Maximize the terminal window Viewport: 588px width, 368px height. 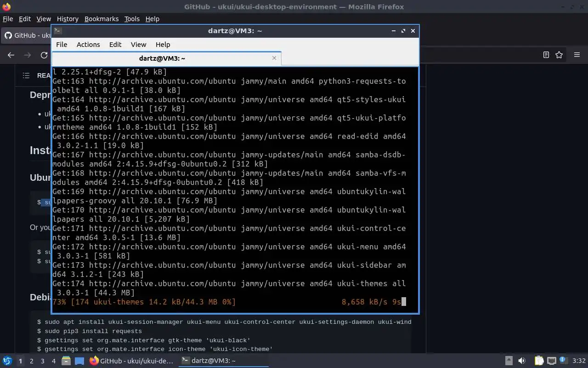click(403, 31)
